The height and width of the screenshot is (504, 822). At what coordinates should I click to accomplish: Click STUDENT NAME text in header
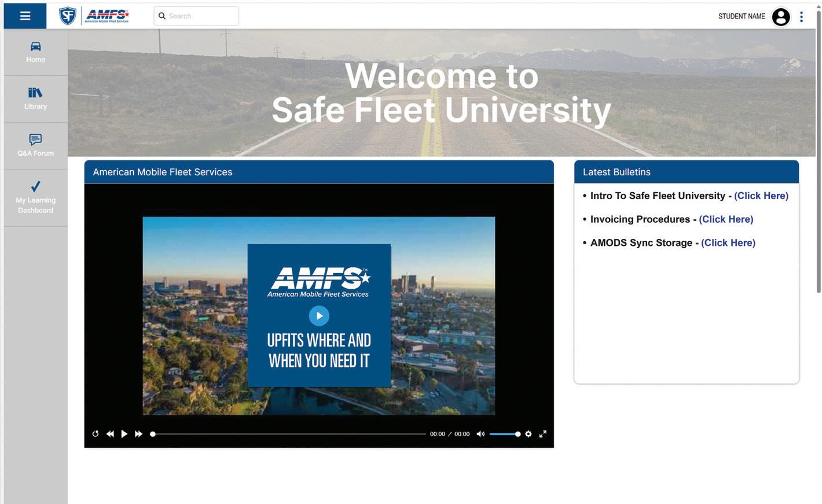coord(742,16)
